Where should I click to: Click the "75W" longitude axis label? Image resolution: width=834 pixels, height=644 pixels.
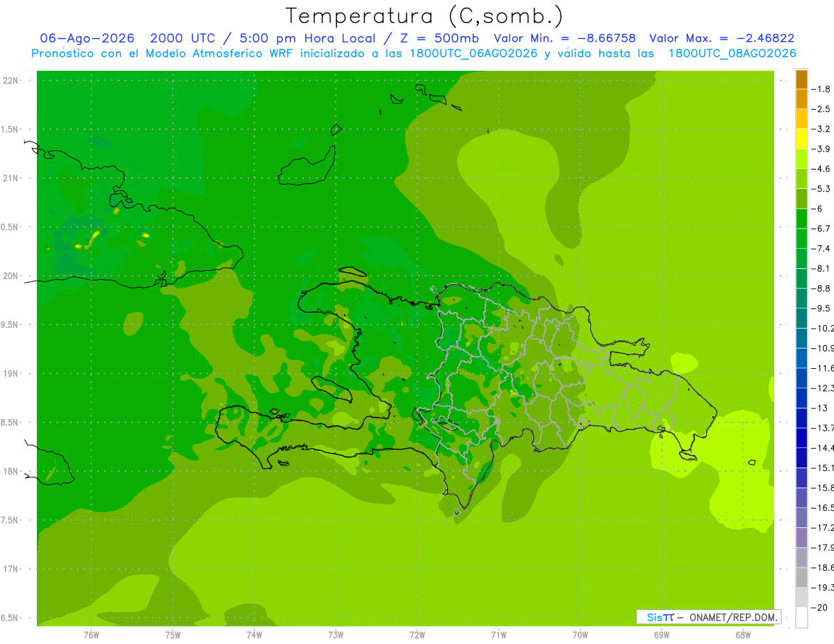173,634
